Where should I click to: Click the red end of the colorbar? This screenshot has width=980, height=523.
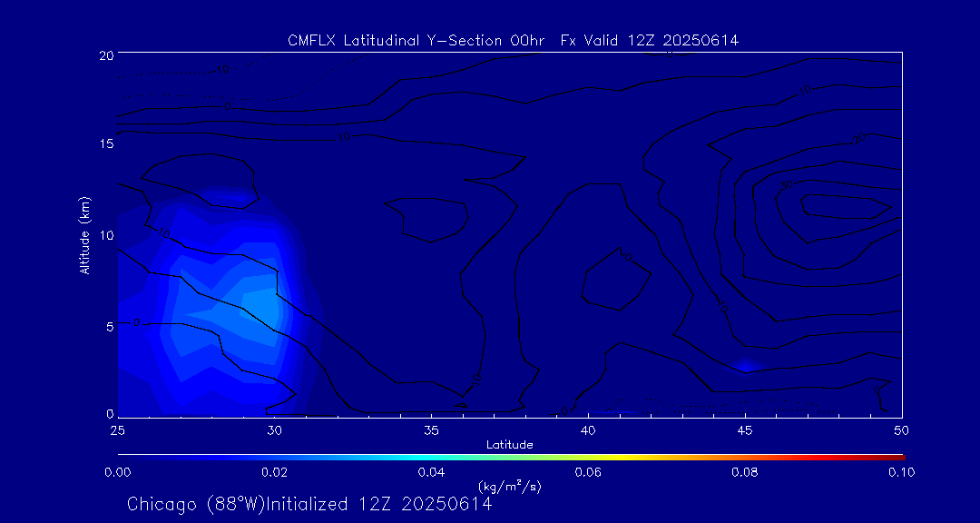coord(898,456)
